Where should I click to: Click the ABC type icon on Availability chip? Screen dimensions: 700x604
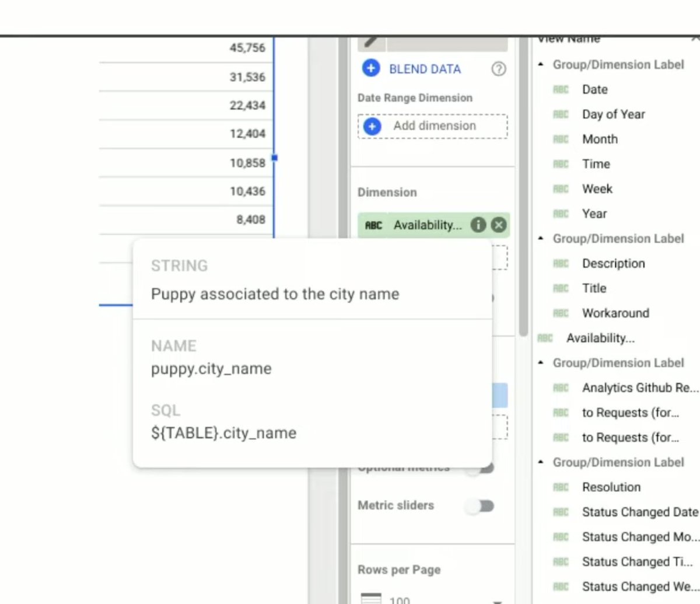coord(373,225)
